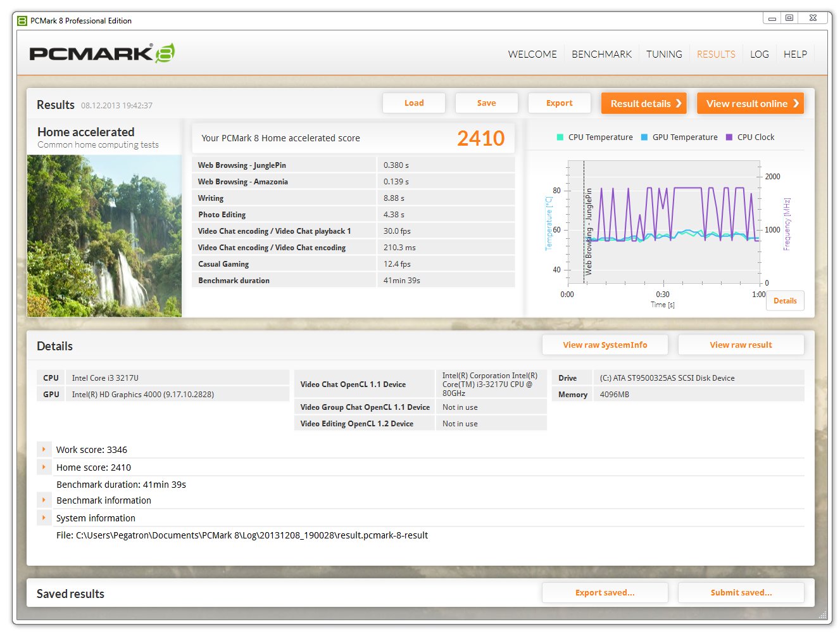This screenshot has width=840, height=636.
Task: Expand the System information section
Action: tap(44, 518)
